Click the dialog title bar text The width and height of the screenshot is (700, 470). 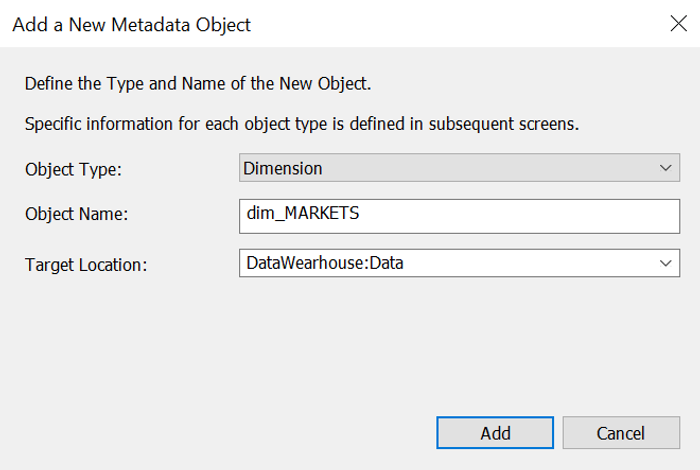tap(132, 25)
